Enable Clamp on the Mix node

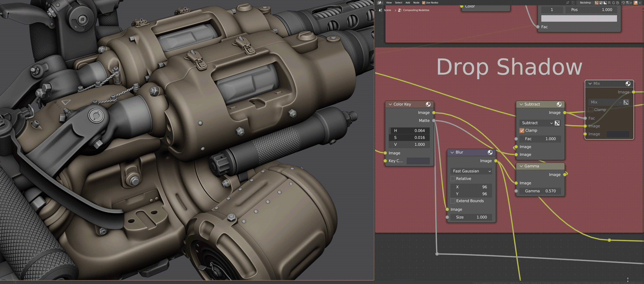591,109
